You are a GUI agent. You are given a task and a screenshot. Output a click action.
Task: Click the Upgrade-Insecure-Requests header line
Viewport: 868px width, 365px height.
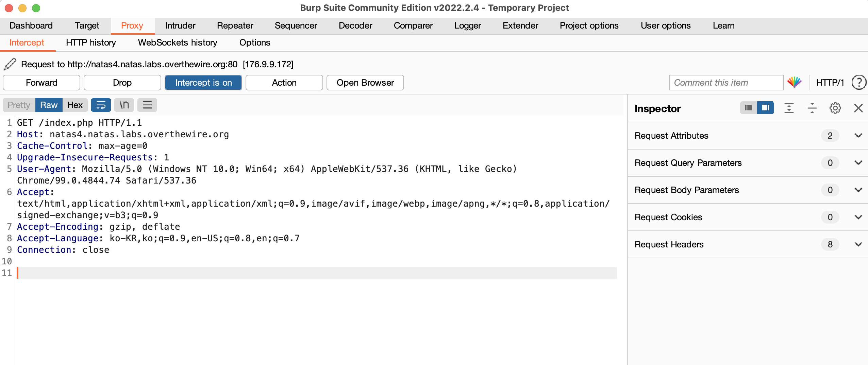pyautogui.click(x=93, y=157)
